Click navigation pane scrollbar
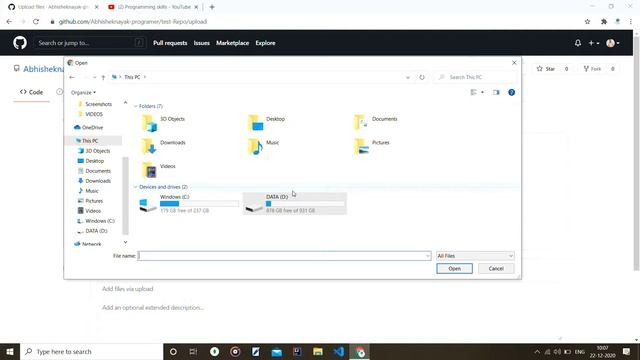Viewport: 640px width, 360px height. coord(125,196)
